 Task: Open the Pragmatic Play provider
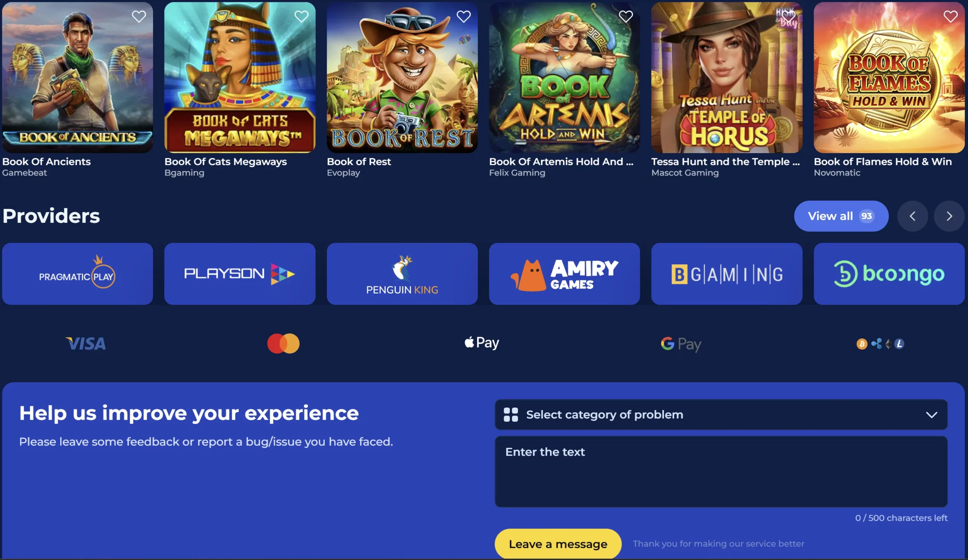pyautogui.click(x=78, y=274)
